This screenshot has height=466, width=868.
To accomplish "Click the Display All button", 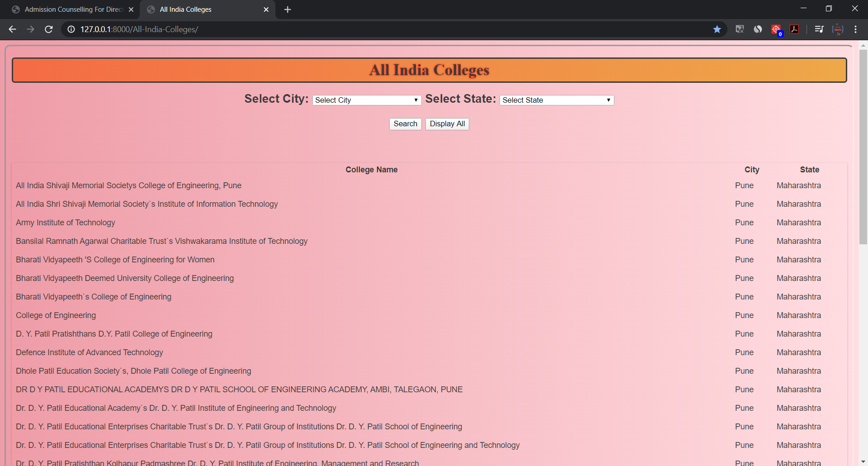I will pyautogui.click(x=447, y=124).
